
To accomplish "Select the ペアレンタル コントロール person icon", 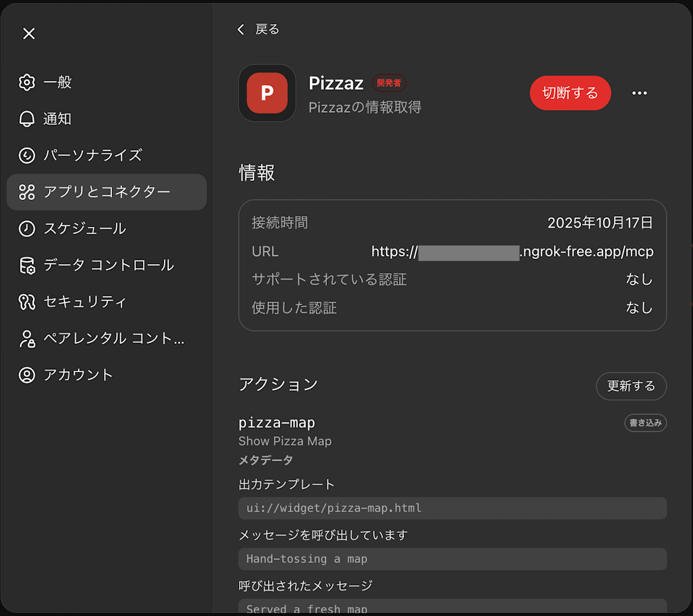I will (x=27, y=338).
